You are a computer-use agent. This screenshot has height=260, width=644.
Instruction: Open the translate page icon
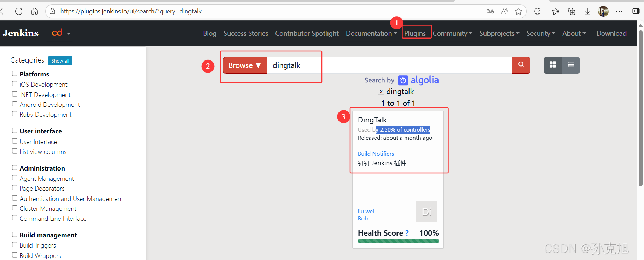[x=490, y=11]
